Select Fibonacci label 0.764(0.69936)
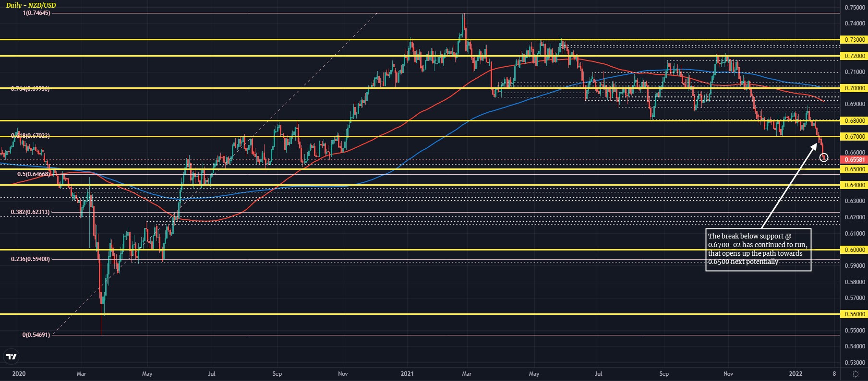Viewport: 868px width, 381px height. (31, 89)
